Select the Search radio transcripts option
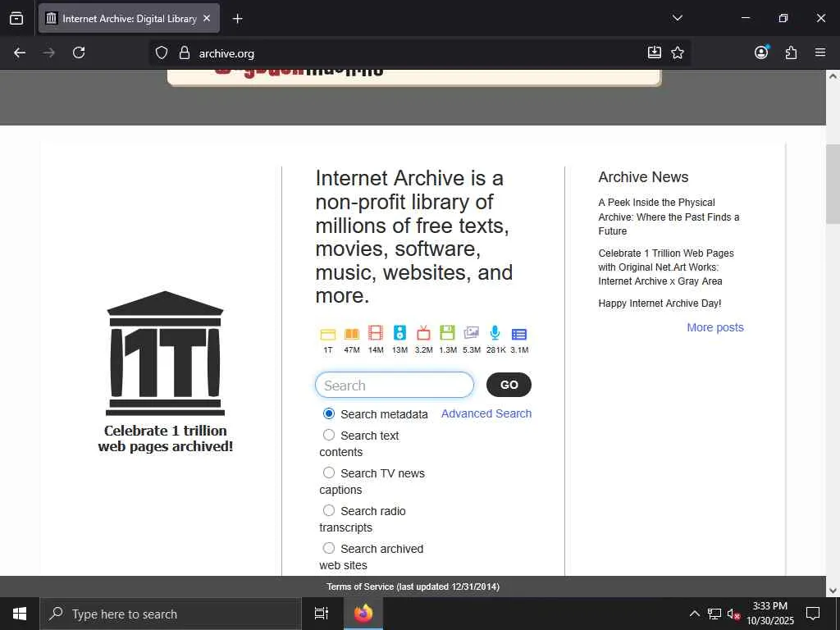 click(x=329, y=510)
